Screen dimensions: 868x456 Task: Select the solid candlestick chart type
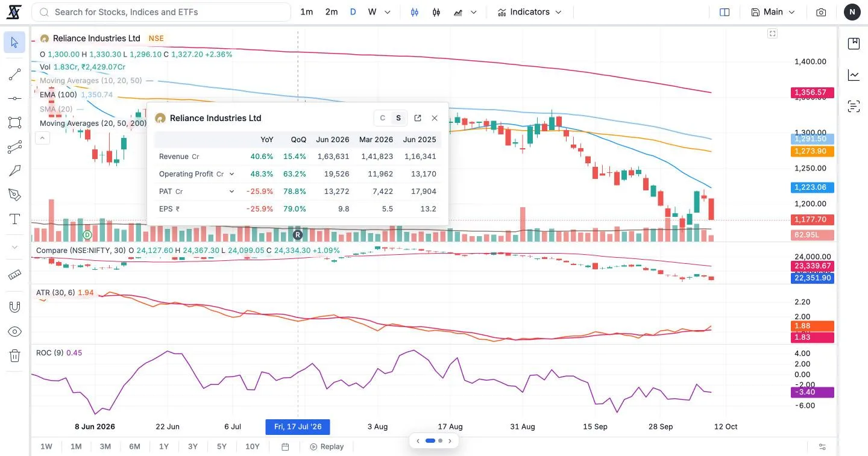(415, 12)
